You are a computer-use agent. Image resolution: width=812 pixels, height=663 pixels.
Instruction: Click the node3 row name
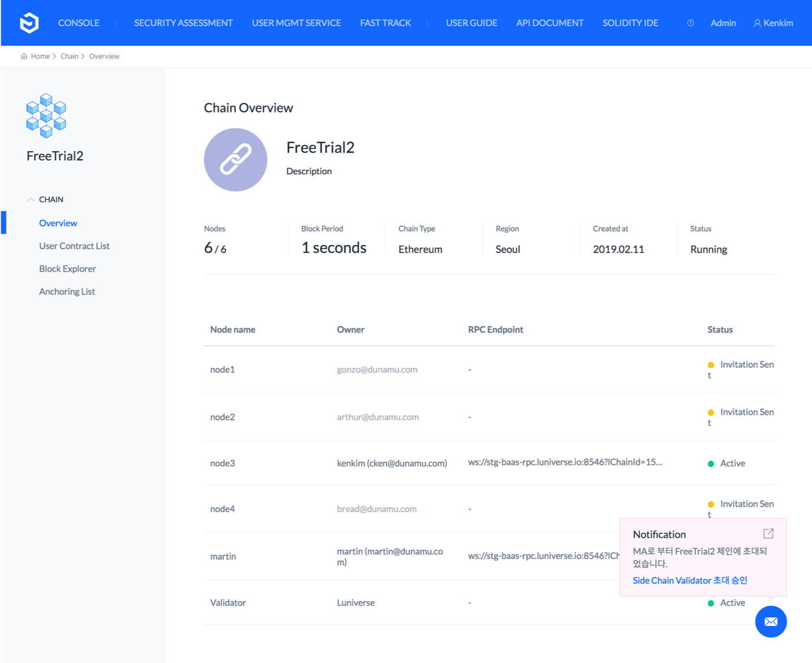click(x=222, y=463)
